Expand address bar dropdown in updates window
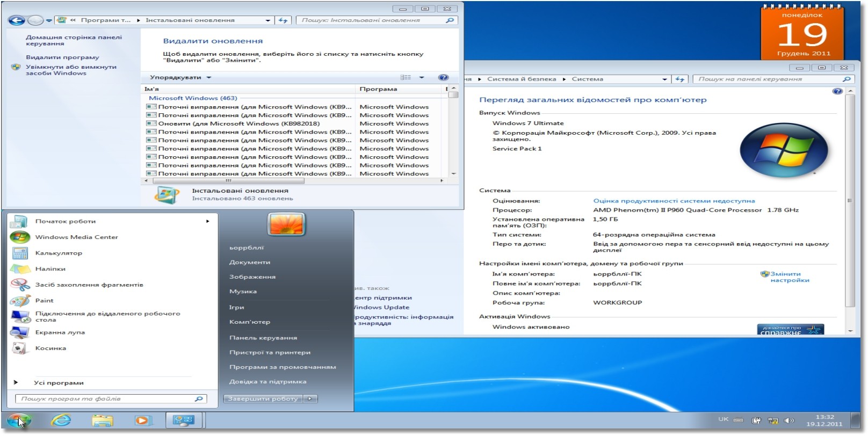Screen dimensions: 868x436 pyautogui.click(x=267, y=20)
